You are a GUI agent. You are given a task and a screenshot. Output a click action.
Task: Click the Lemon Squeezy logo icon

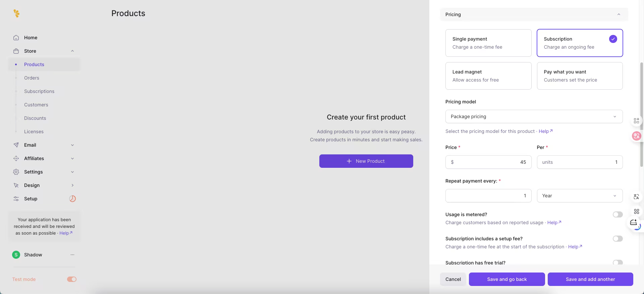point(16,13)
